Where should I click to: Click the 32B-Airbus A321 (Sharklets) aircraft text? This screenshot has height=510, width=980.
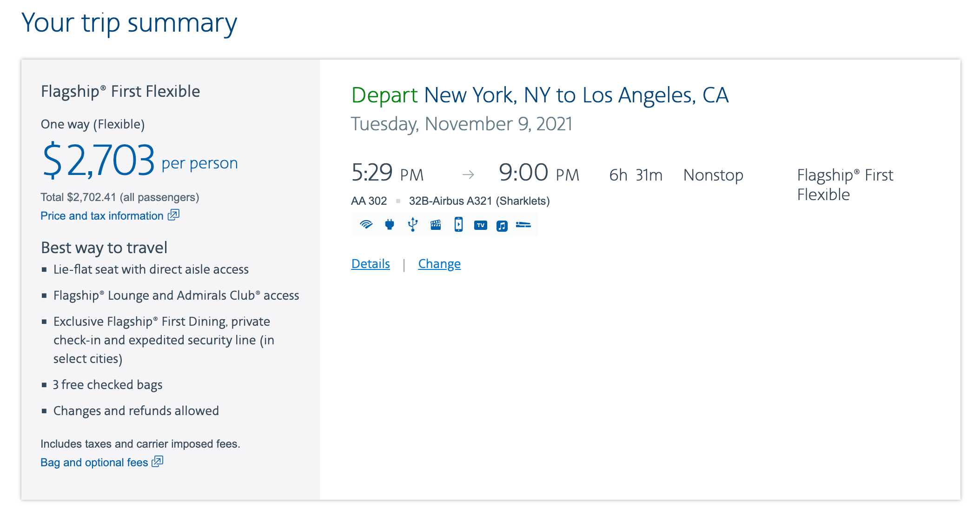pos(479,201)
